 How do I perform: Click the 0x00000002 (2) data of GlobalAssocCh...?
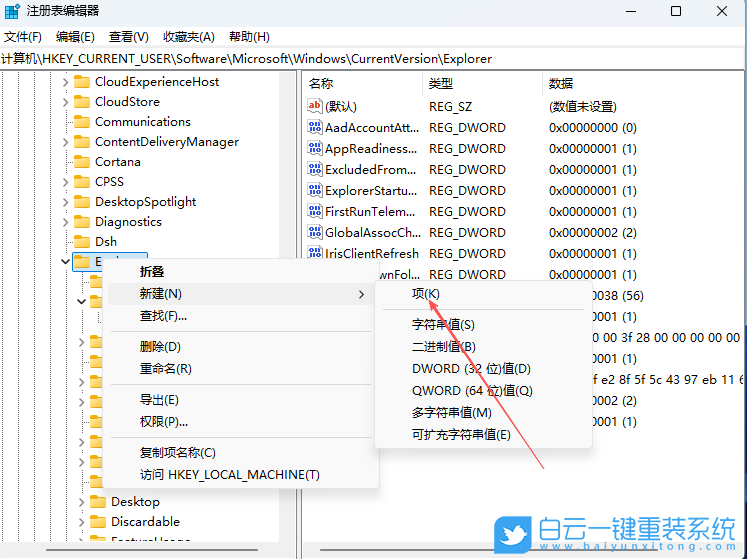[x=593, y=233]
